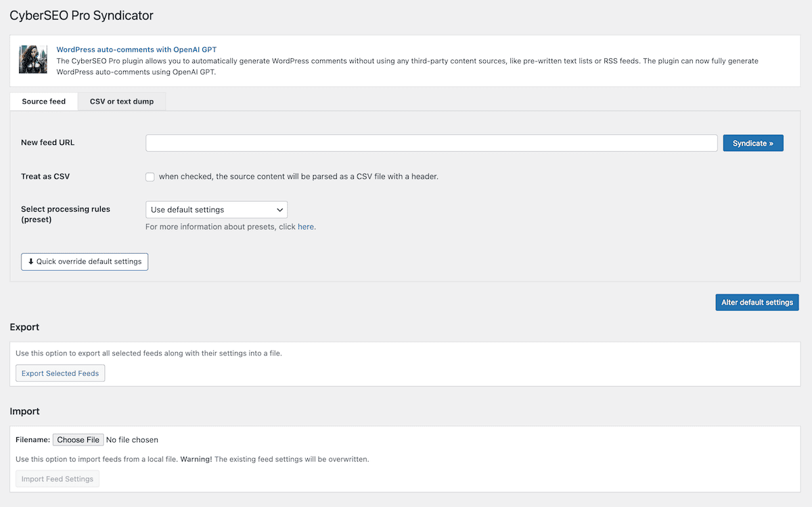This screenshot has width=812, height=507.
Task: Follow the 'here' link about presets
Action: 306,227
